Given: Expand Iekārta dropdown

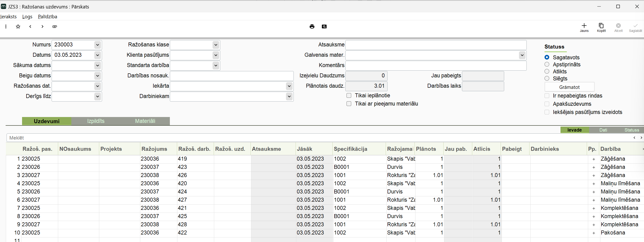Looking at the screenshot, I should (x=289, y=86).
